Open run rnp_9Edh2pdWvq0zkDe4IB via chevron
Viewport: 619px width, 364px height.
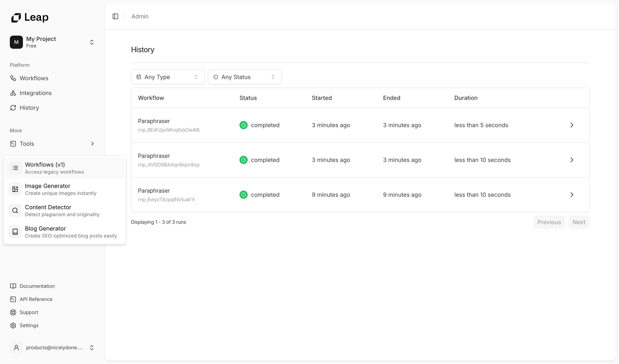pyautogui.click(x=572, y=125)
